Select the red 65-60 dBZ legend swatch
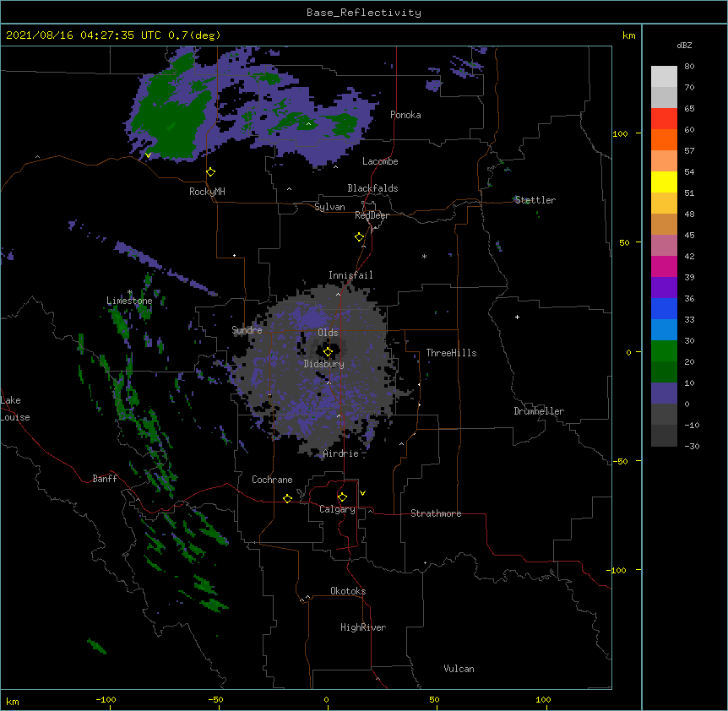 pyautogui.click(x=664, y=119)
